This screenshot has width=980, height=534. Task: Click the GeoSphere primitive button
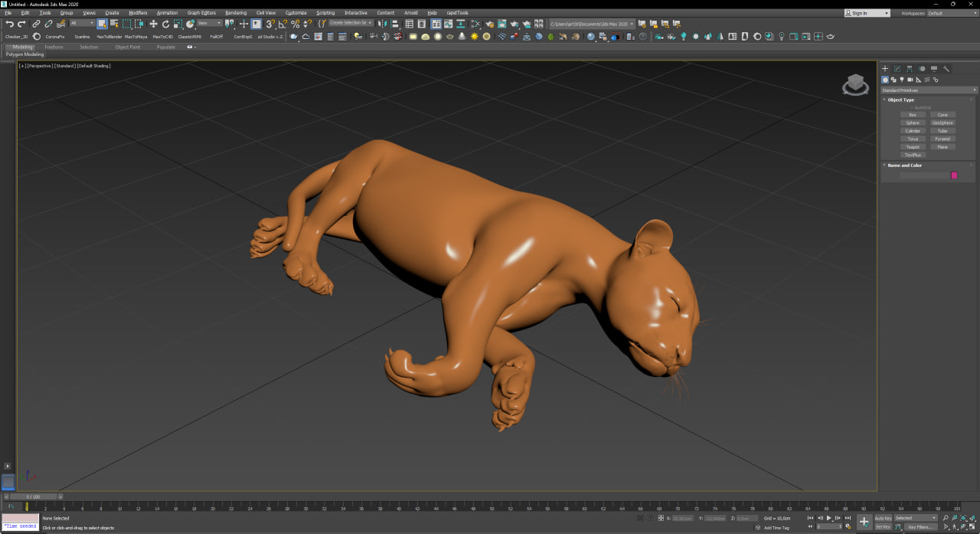pyautogui.click(x=942, y=123)
